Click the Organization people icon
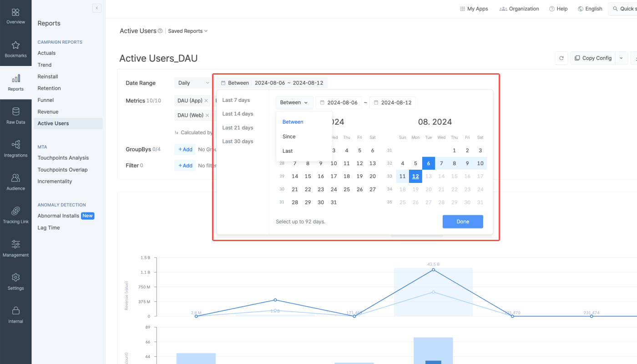This screenshot has width=637, height=364. tap(503, 9)
